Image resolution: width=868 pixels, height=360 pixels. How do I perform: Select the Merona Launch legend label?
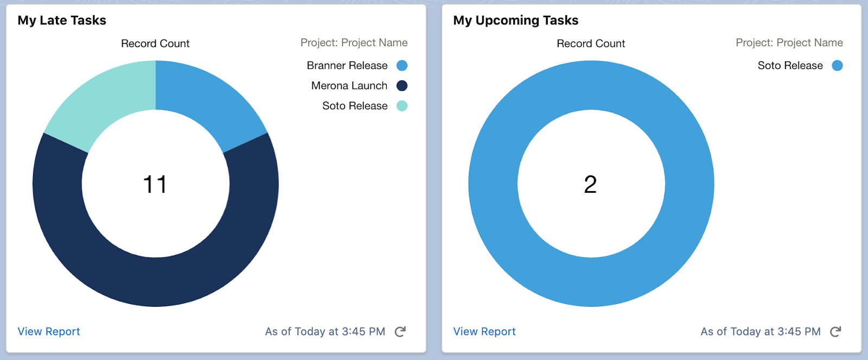[349, 86]
